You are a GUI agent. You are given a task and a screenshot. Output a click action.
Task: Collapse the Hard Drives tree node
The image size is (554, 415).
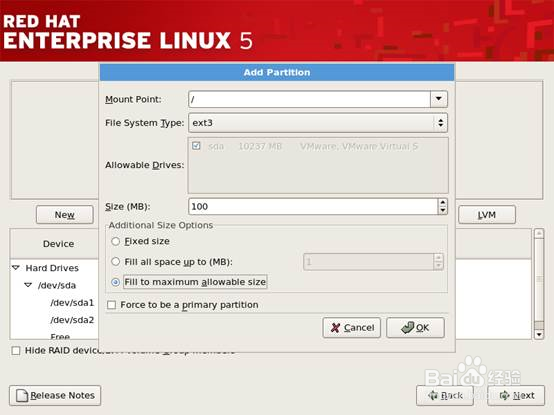click(16, 268)
